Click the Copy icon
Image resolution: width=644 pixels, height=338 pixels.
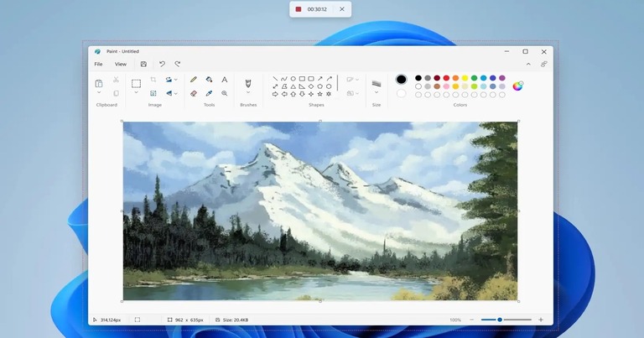116,94
